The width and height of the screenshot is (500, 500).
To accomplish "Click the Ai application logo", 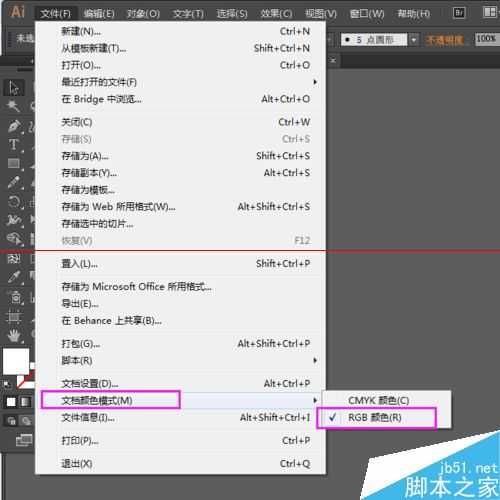I will tap(17, 12).
